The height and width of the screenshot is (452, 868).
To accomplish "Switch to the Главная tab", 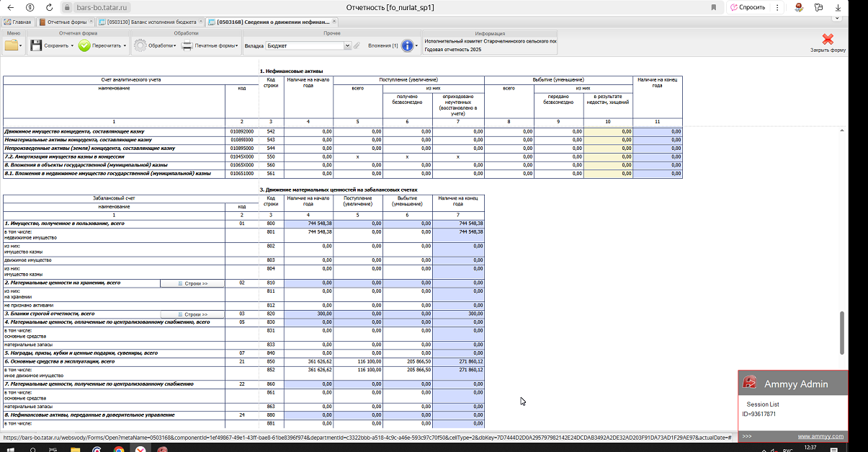I will (x=18, y=22).
